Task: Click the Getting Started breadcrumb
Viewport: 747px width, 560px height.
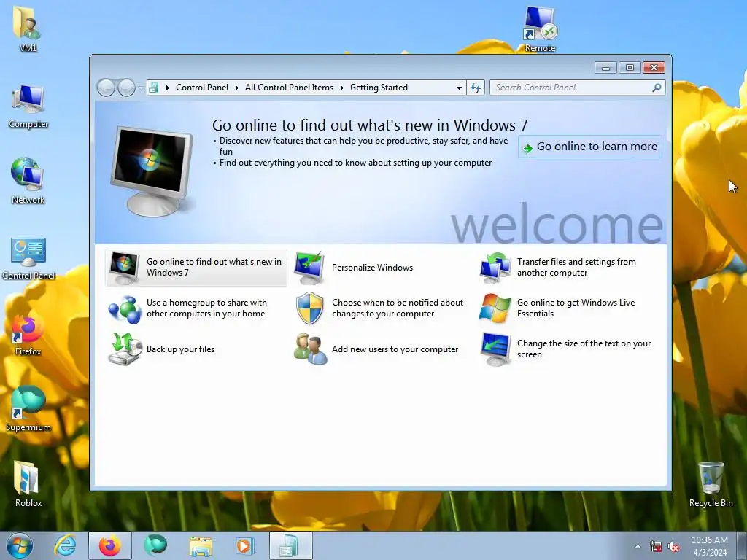Action: [x=379, y=87]
